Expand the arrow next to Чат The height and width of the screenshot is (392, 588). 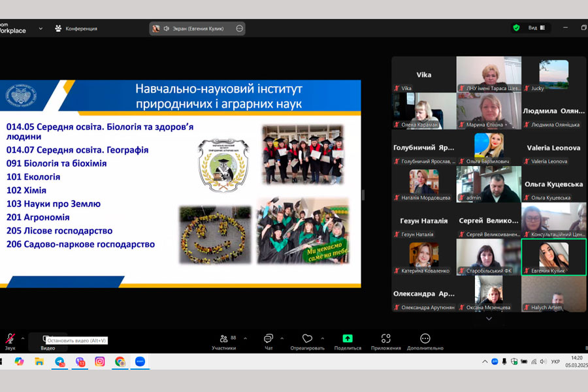click(x=282, y=338)
